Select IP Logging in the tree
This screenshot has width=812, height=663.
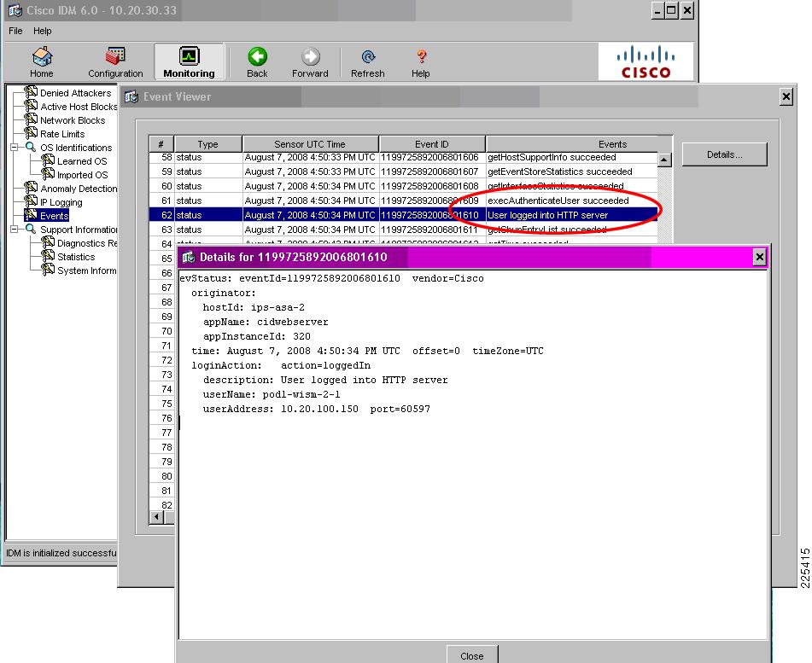pos(61,202)
